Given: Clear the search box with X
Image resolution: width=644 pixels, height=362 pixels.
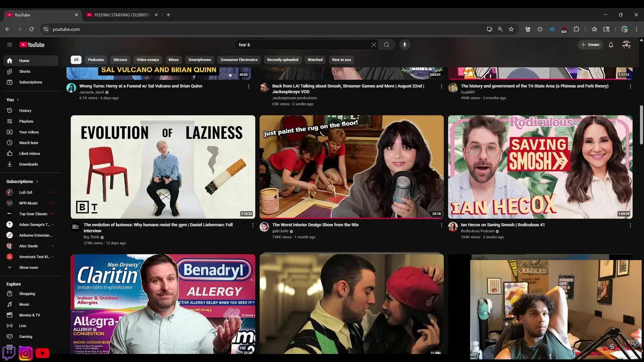Looking at the screenshot, I should pyautogui.click(x=374, y=45).
